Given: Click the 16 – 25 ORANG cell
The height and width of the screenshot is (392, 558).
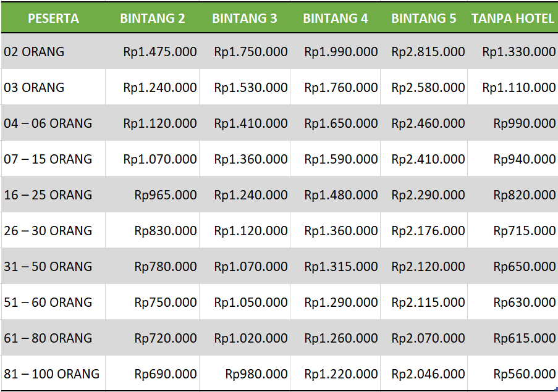Looking at the screenshot, I should point(48,195).
